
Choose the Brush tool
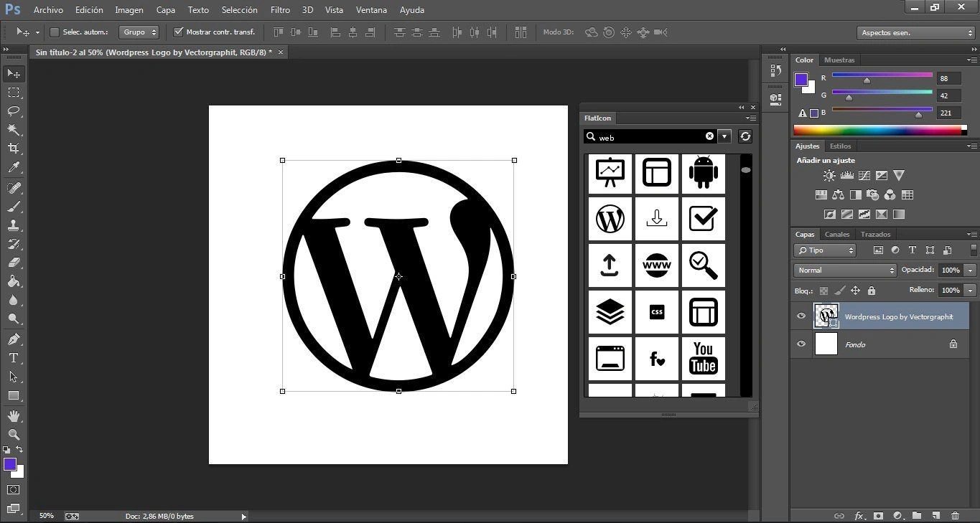click(x=14, y=207)
